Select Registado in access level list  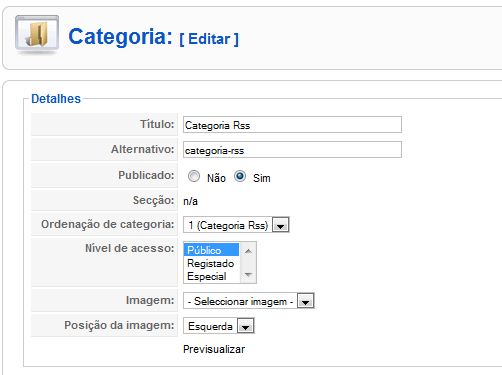tap(211, 263)
